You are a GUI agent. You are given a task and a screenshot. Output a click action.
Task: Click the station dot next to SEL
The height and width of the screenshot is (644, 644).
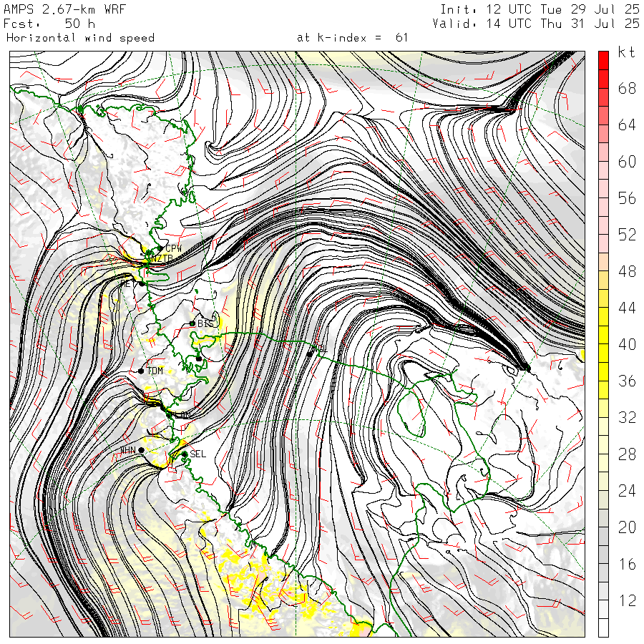click(185, 454)
